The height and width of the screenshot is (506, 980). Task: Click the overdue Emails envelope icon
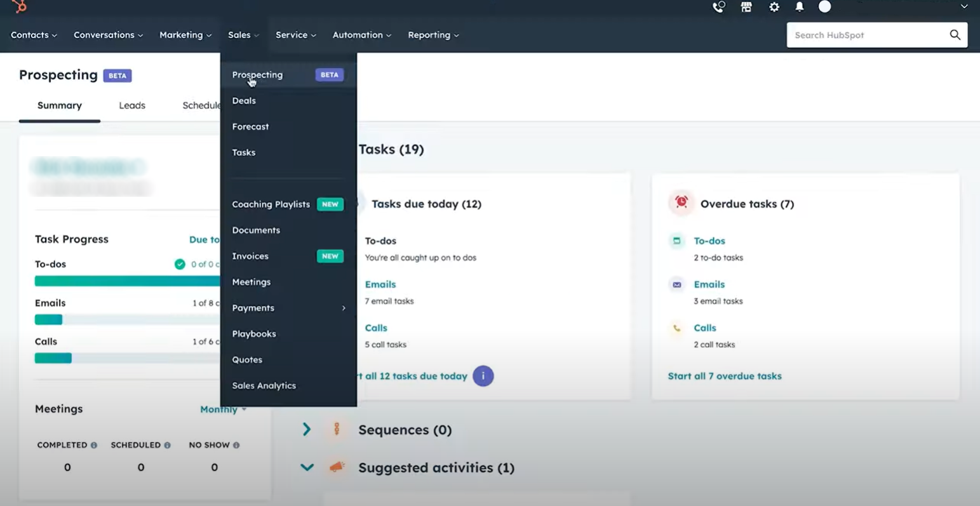(x=677, y=284)
